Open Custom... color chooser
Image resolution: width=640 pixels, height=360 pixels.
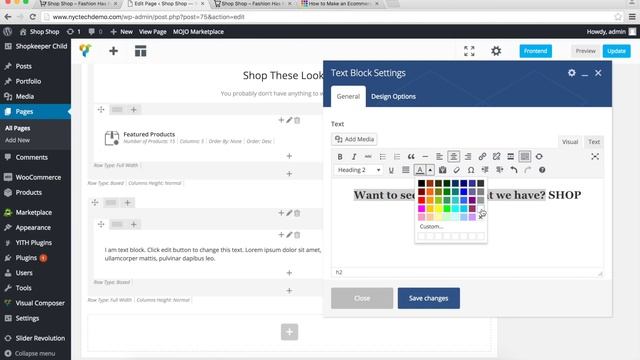pos(431,227)
